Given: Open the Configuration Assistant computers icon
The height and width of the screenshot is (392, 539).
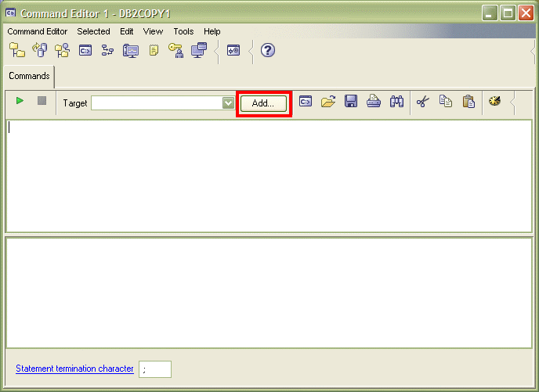Looking at the screenshot, I should 199,50.
